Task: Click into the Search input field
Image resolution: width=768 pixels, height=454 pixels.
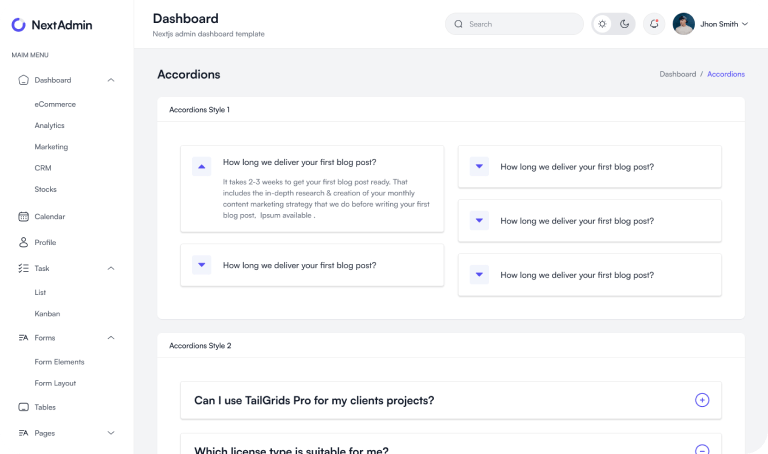Action: (x=520, y=24)
